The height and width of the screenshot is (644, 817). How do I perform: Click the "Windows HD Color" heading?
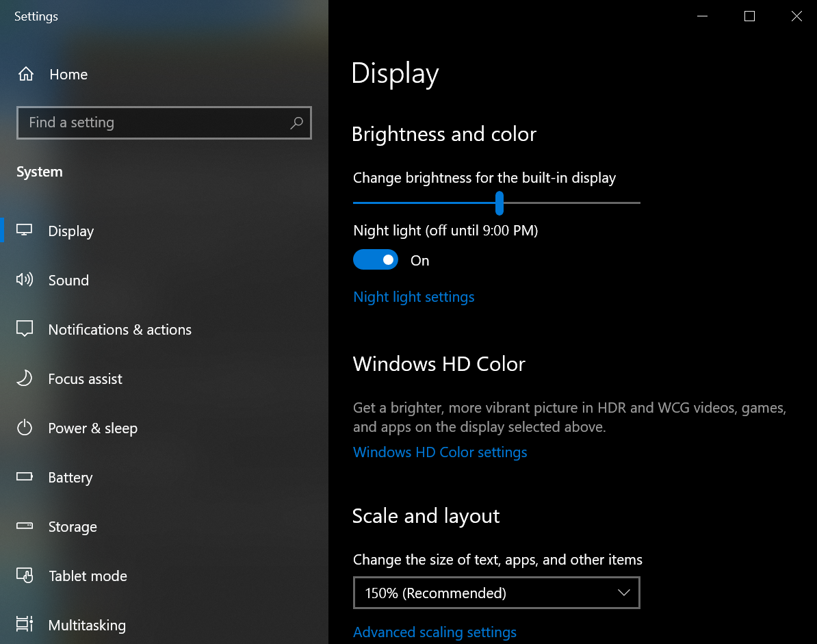pyautogui.click(x=439, y=363)
